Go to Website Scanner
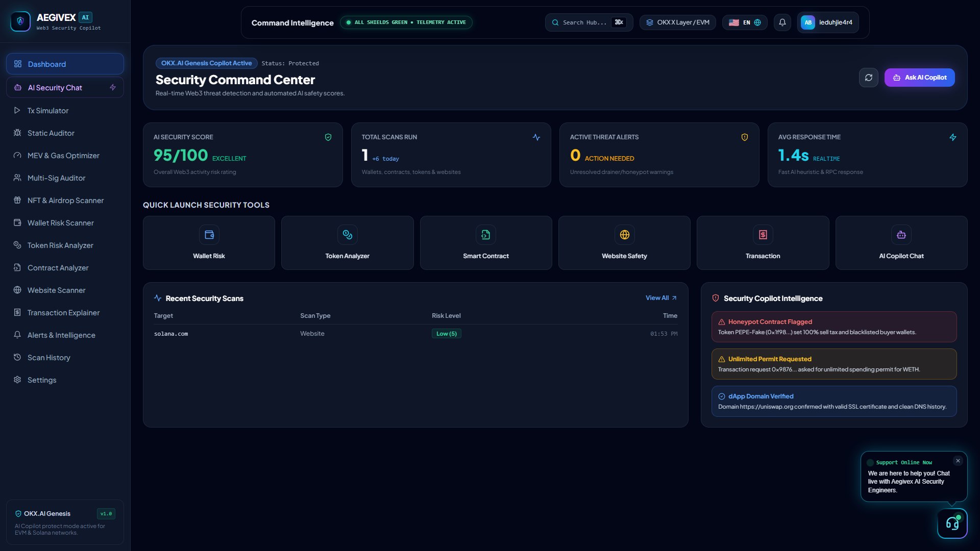The height and width of the screenshot is (551, 980). click(65, 290)
